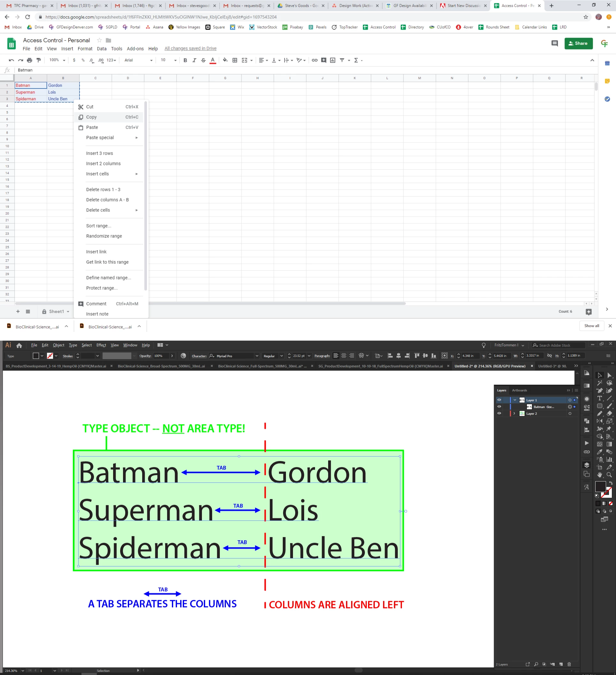Click the black Fill color swatch
Viewport: 616px width, 675px height.
point(600,486)
